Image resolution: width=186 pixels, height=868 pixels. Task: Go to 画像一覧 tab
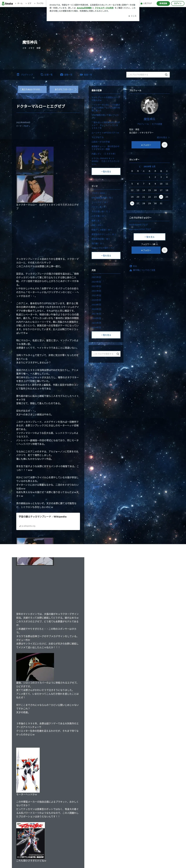[x=66, y=75]
